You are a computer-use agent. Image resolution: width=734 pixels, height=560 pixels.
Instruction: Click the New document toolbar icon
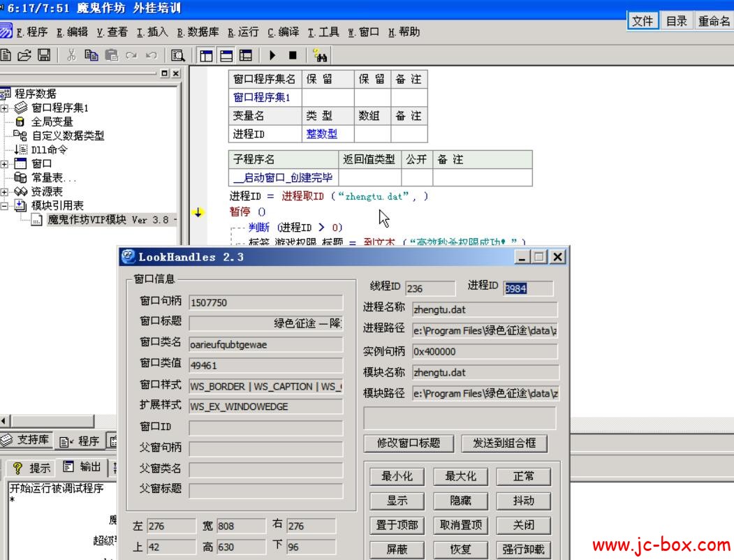tap(6, 55)
